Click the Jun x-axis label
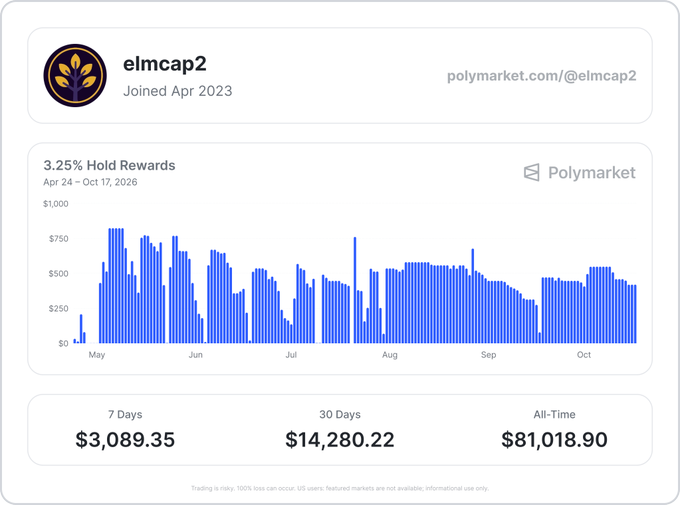680x505 pixels. click(196, 355)
